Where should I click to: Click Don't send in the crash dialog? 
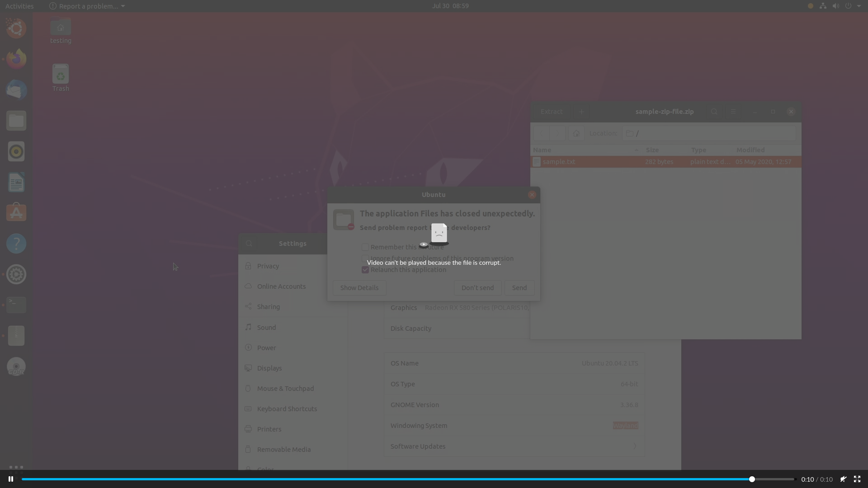477,288
